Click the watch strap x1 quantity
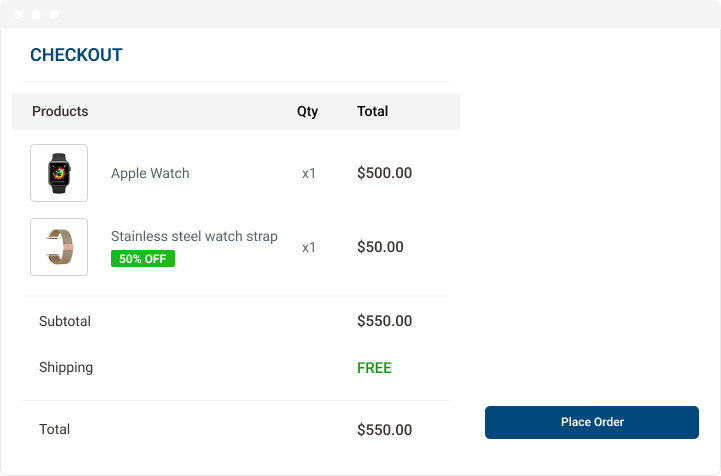Screen dimensions: 721x476 309,247
